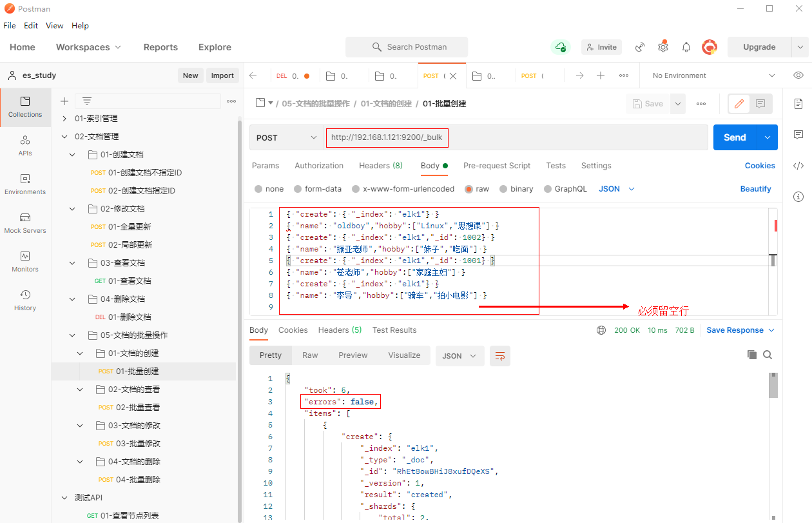Toggle the response line wrap icon

pyautogui.click(x=500, y=355)
